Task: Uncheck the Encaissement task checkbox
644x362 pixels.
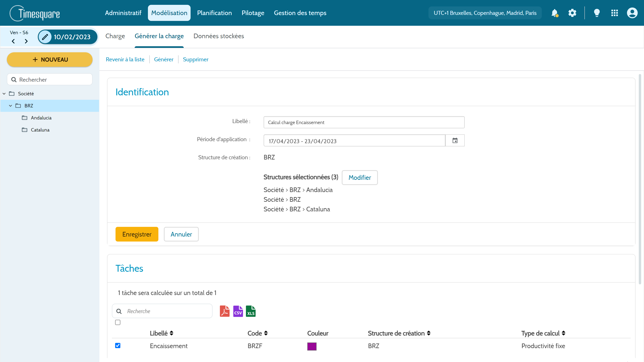Action: [118, 346]
